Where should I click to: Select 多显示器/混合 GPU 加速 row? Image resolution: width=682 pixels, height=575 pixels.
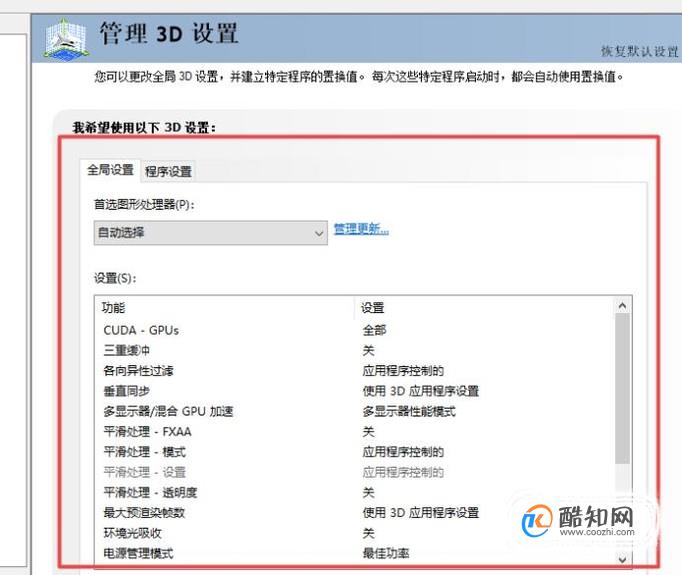(354, 411)
